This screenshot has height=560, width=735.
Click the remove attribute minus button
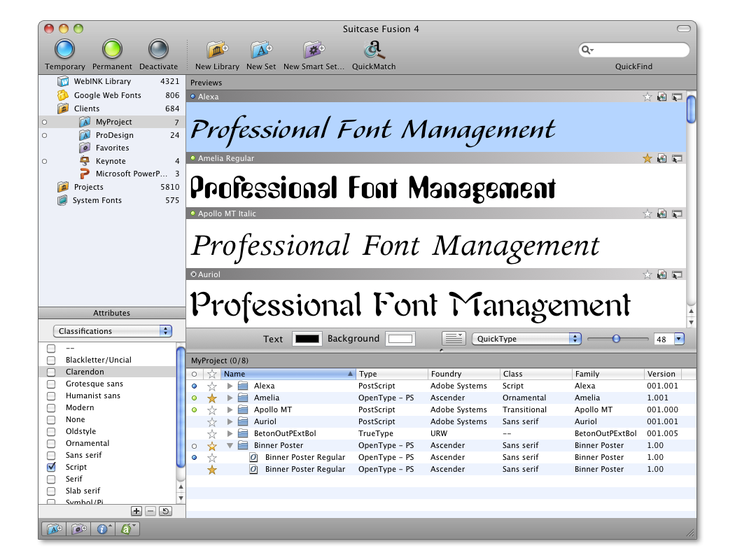tap(150, 511)
